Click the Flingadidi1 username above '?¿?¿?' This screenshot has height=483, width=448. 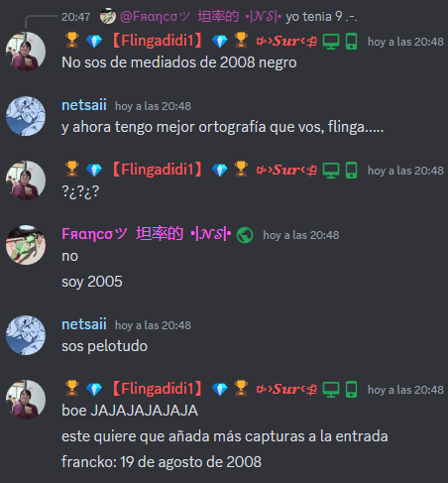tap(158, 170)
